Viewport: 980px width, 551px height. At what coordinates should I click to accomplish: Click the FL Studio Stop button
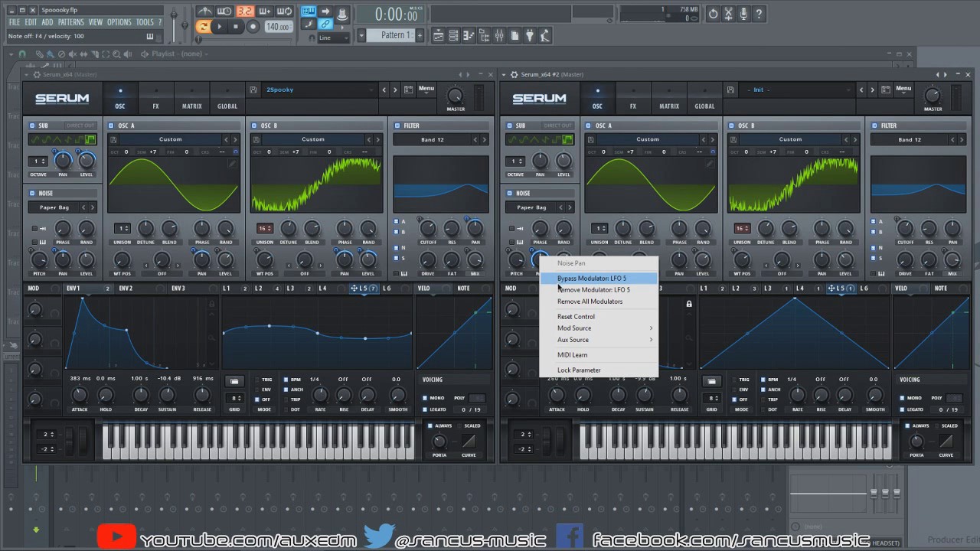[x=236, y=27]
